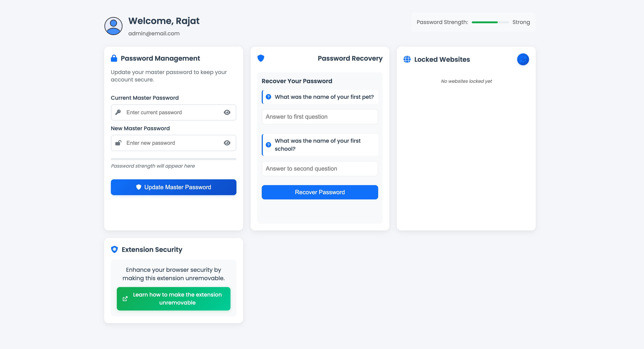Click the question mark icon beside first school question
The width and height of the screenshot is (644, 349).
(x=268, y=145)
